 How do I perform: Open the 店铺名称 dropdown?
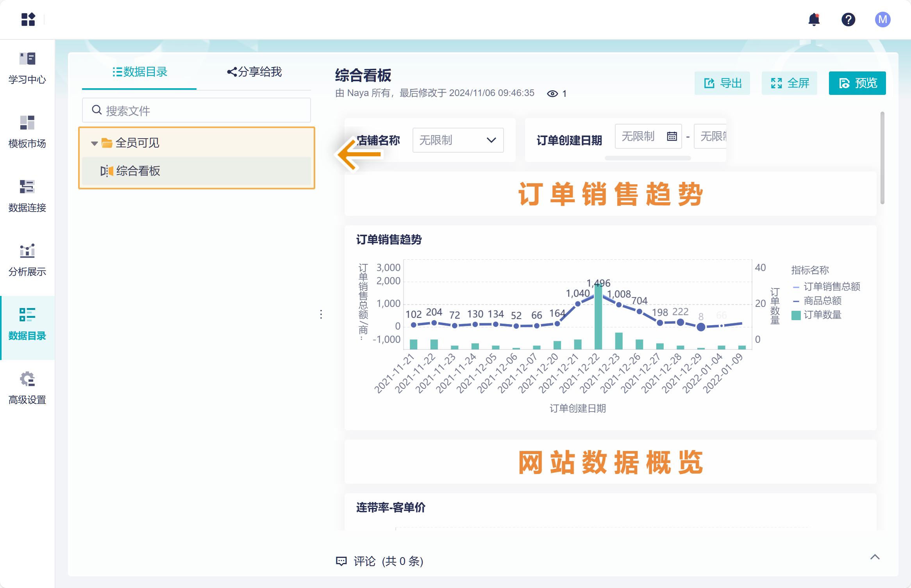458,140
